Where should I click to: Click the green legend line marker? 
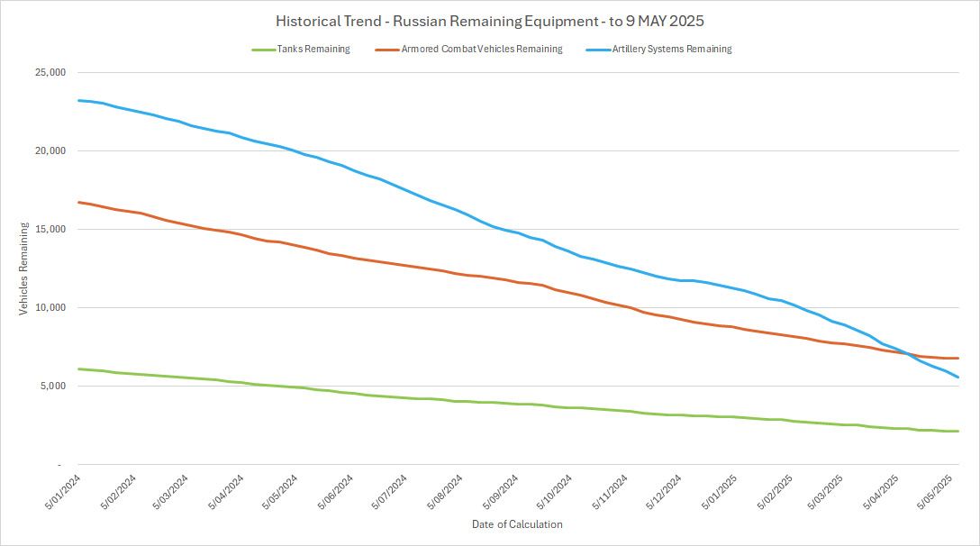coord(262,50)
